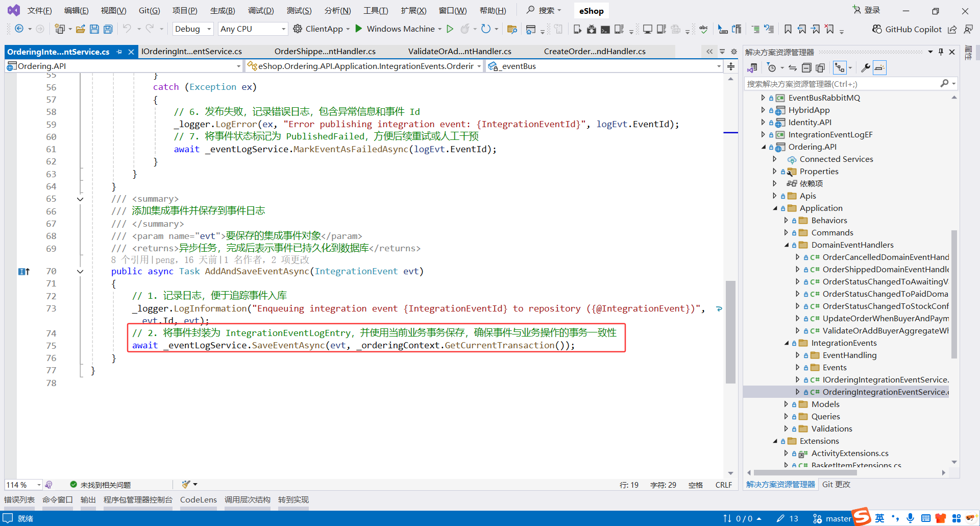Click the Navigate Backward arrow icon
This screenshot has width=980, height=526.
(x=19, y=29)
